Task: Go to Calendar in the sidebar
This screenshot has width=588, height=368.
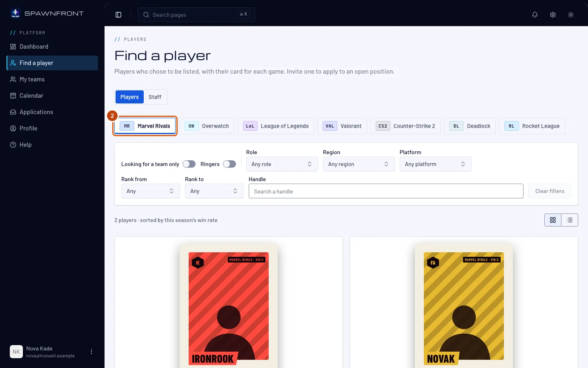Action: (52, 96)
